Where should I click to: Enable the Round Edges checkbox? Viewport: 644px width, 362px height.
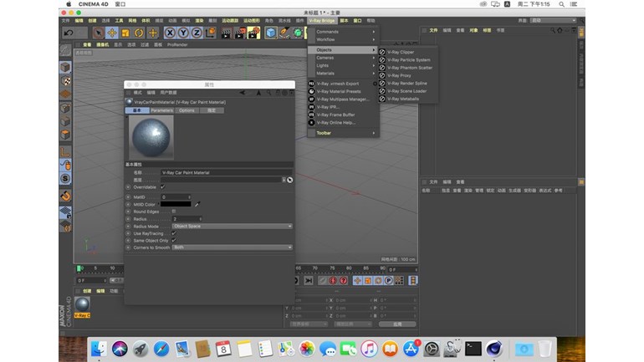173,211
